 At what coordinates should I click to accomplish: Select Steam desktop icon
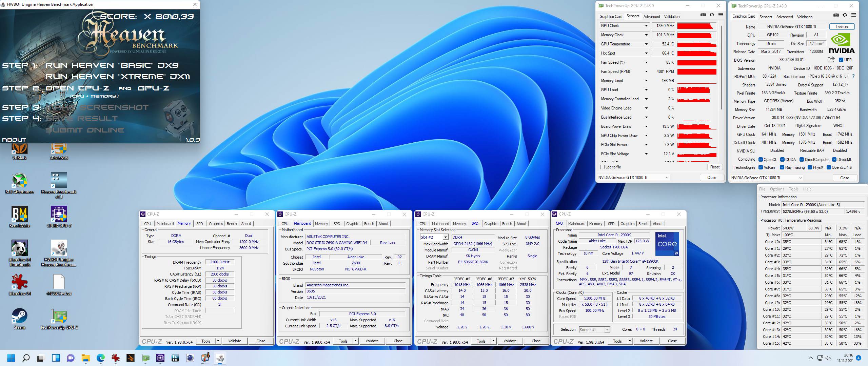pos(20,319)
